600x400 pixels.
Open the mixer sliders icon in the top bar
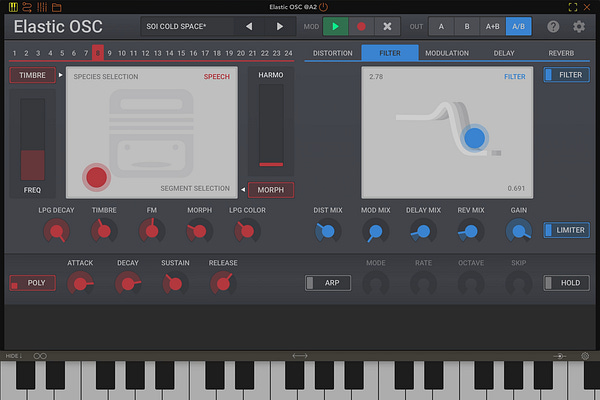tap(42, 7)
